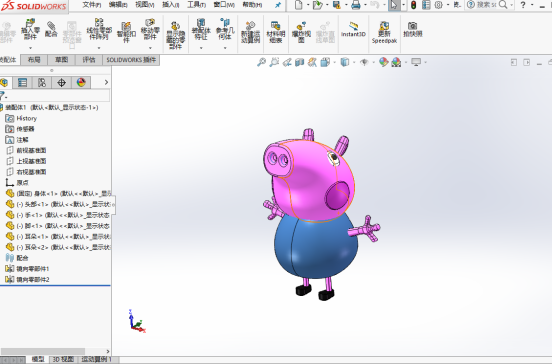Click the 爆炸视图 exploded view icon
552x364 pixels.
301,32
